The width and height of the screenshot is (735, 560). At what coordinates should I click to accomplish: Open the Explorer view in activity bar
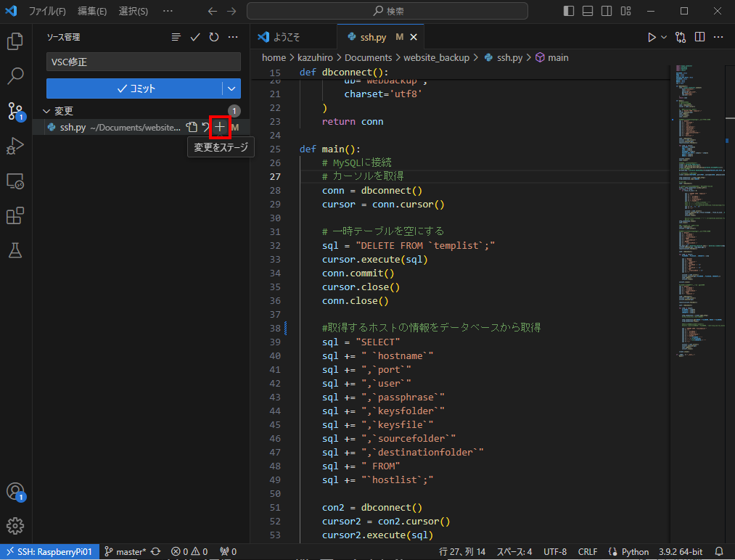[x=15, y=41]
